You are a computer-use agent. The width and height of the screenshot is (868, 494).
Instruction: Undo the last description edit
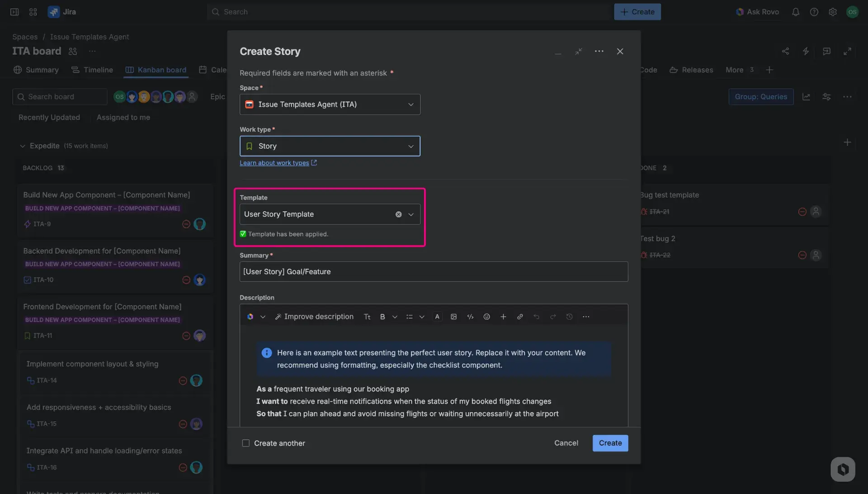coord(537,316)
